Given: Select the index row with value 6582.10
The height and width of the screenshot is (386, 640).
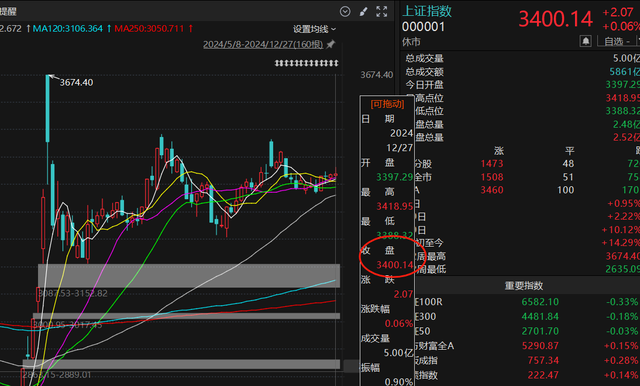Looking at the screenshot, I should 527,302.
